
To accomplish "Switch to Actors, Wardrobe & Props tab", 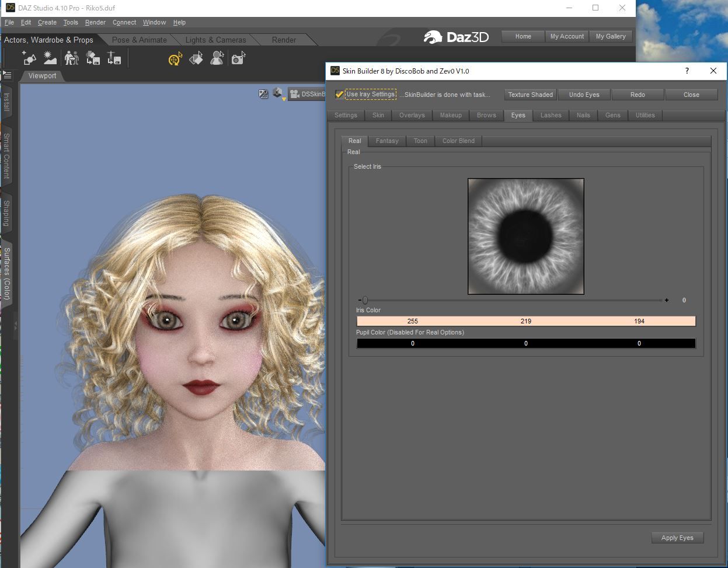I will click(48, 40).
